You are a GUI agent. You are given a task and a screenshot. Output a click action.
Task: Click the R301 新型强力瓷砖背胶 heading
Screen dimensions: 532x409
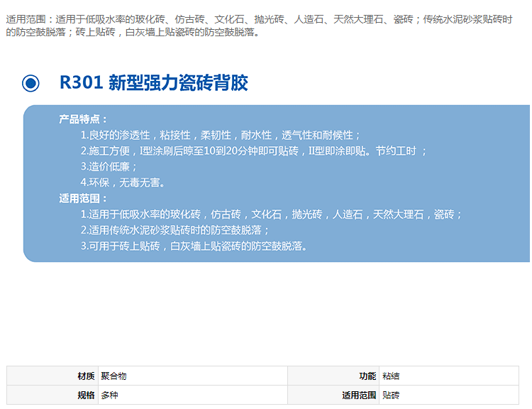153,83
